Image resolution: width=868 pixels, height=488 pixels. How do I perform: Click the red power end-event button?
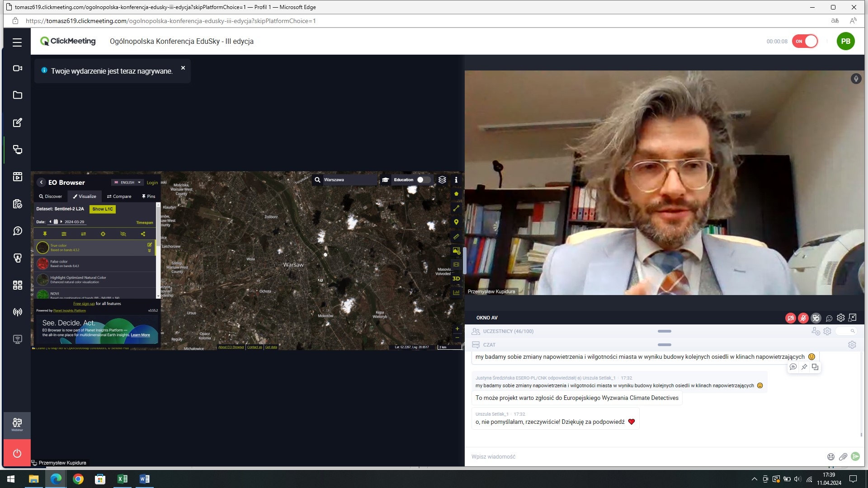click(17, 453)
